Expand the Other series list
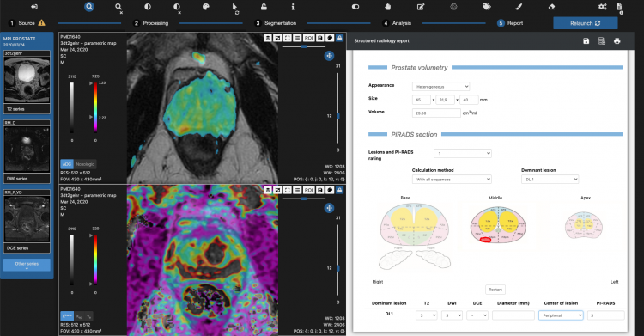Viewport: 644px width, 336px height. click(27, 265)
